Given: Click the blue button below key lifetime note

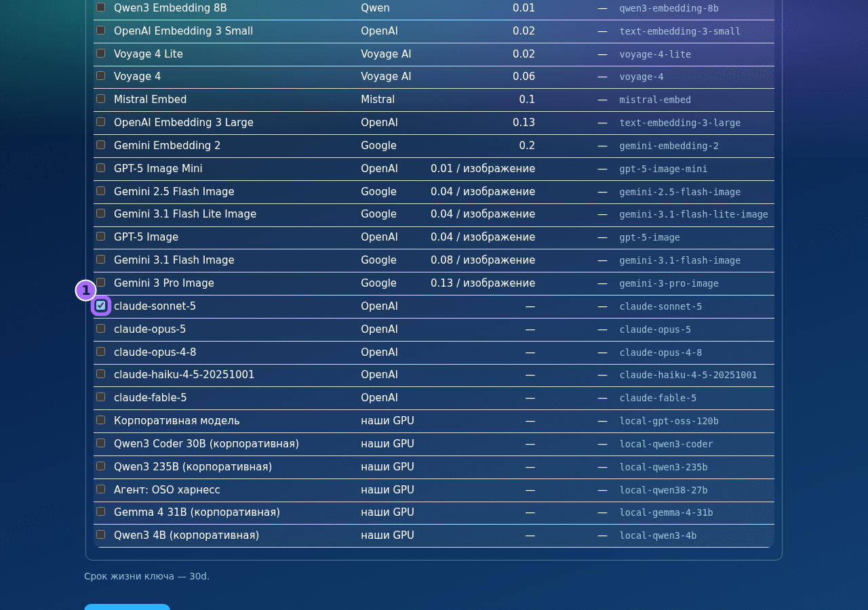Looking at the screenshot, I should [x=127, y=607].
